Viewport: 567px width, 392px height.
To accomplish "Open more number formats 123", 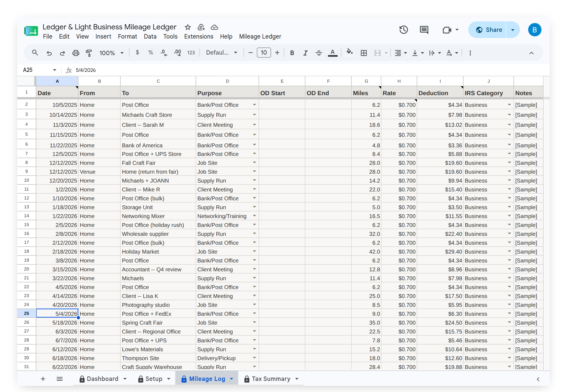I will (191, 53).
